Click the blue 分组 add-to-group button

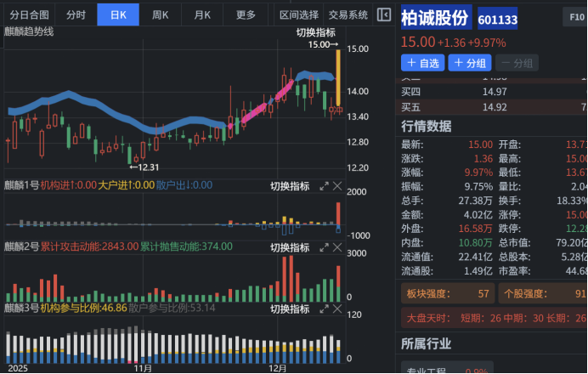pyautogui.click(x=470, y=63)
